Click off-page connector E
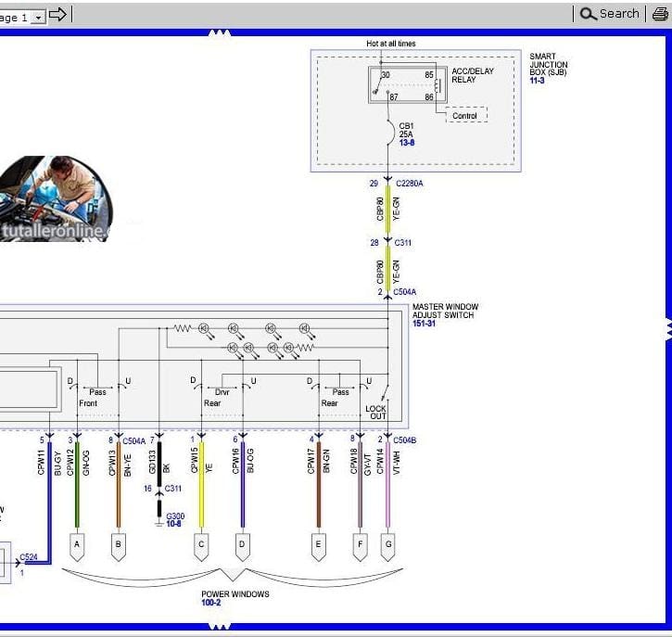This screenshot has width=672, height=637. (x=319, y=547)
